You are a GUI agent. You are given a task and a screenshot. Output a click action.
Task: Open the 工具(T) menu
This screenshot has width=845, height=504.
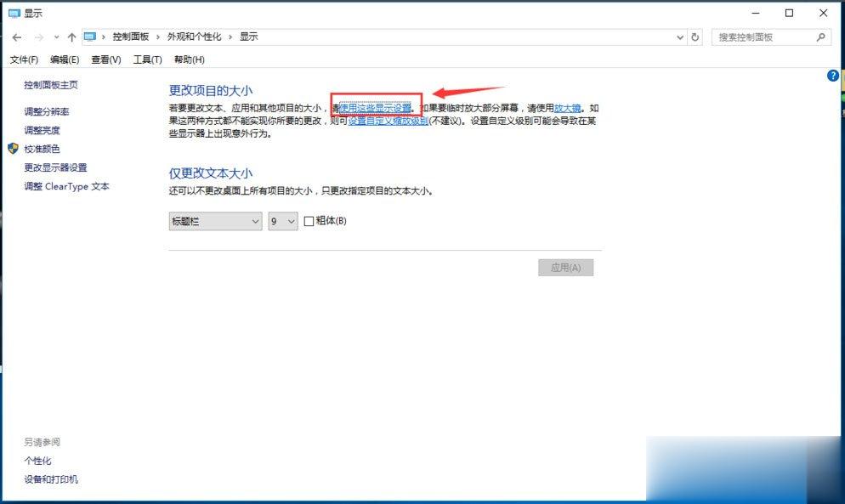146,59
